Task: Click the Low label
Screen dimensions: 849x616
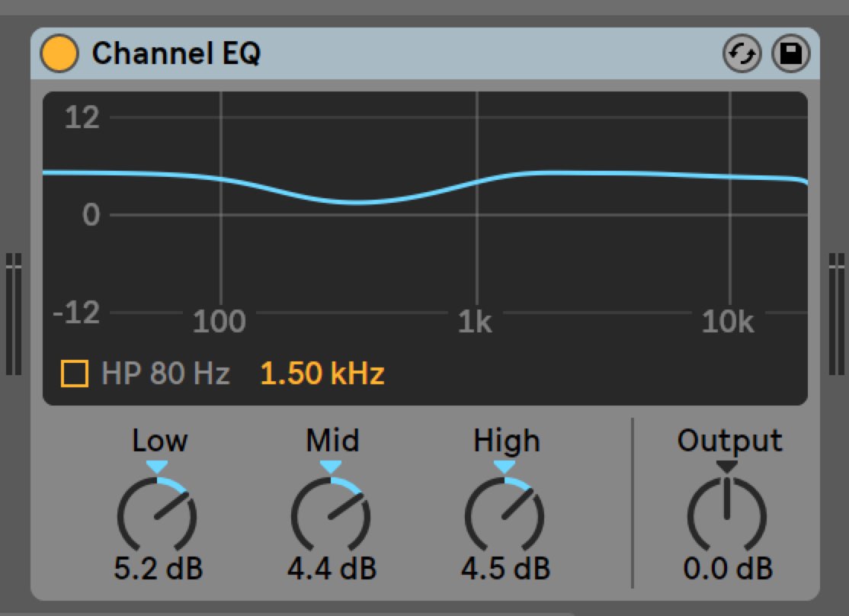Action: [x=160, y=440]
